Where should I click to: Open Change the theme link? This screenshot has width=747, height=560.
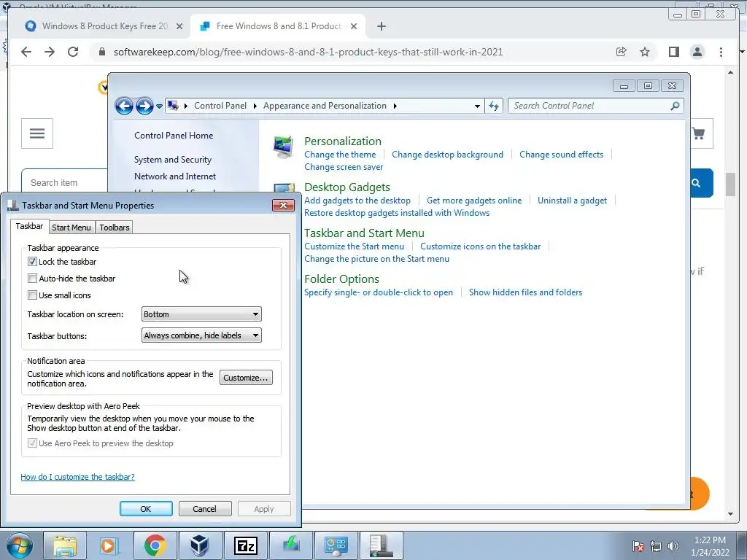(x=340, y=155)
